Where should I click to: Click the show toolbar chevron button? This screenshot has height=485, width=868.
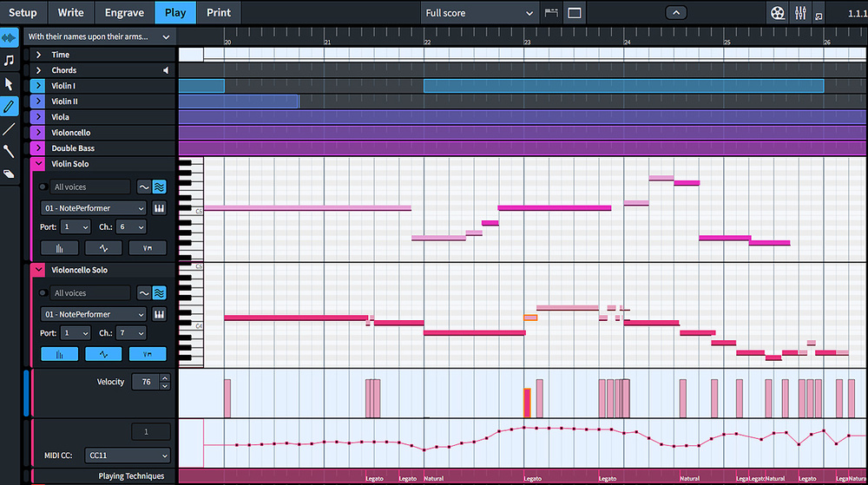pos(676,12)
